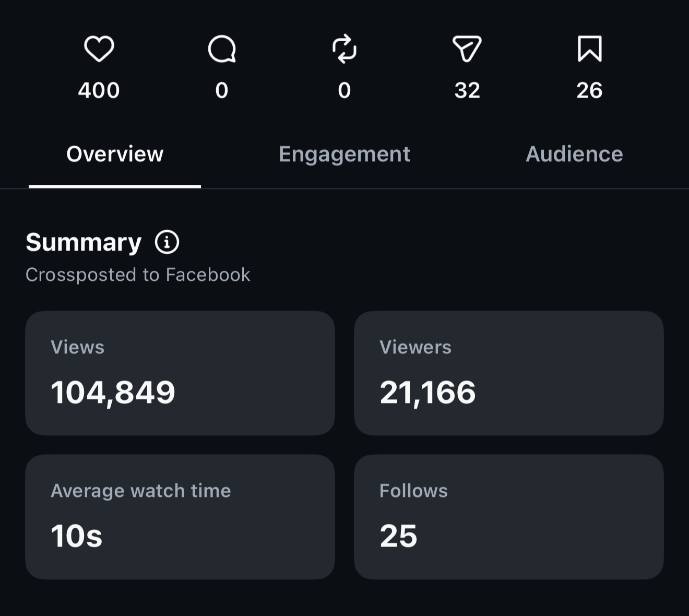This screenshot has height=616, width=689.
Task: Tap the repost arrows icon
Action: point(344,49)
